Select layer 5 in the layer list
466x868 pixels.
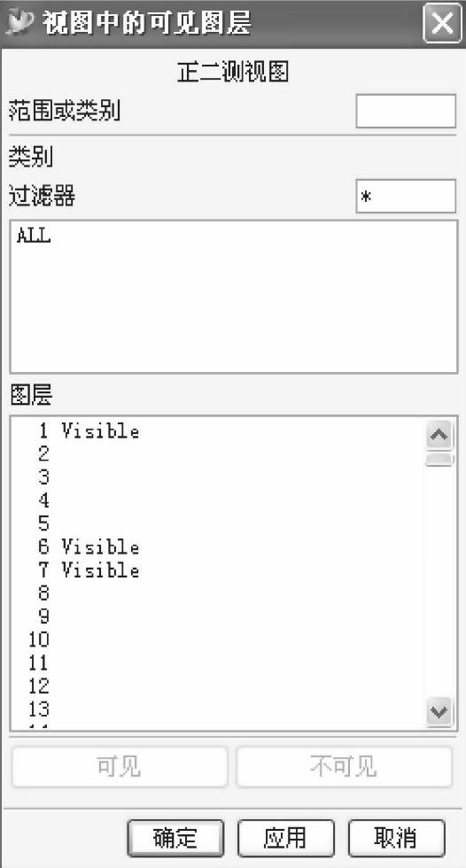coord(218,523)
